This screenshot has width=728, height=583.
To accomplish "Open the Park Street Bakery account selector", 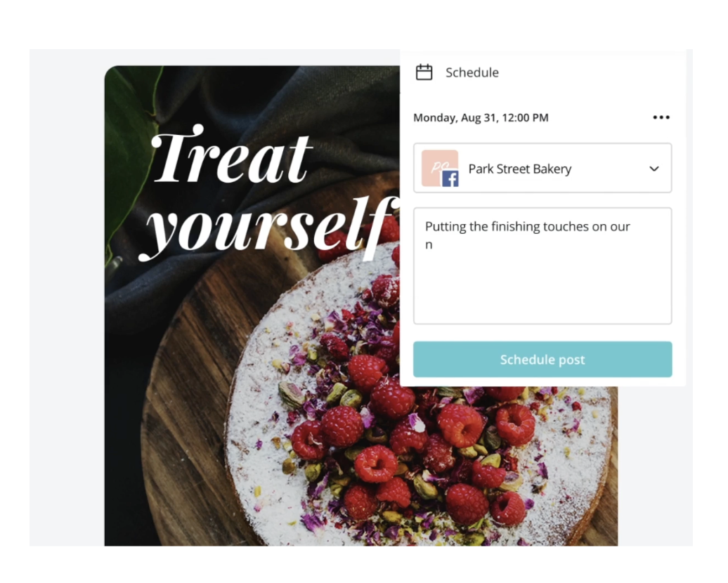I will (542, 168).
